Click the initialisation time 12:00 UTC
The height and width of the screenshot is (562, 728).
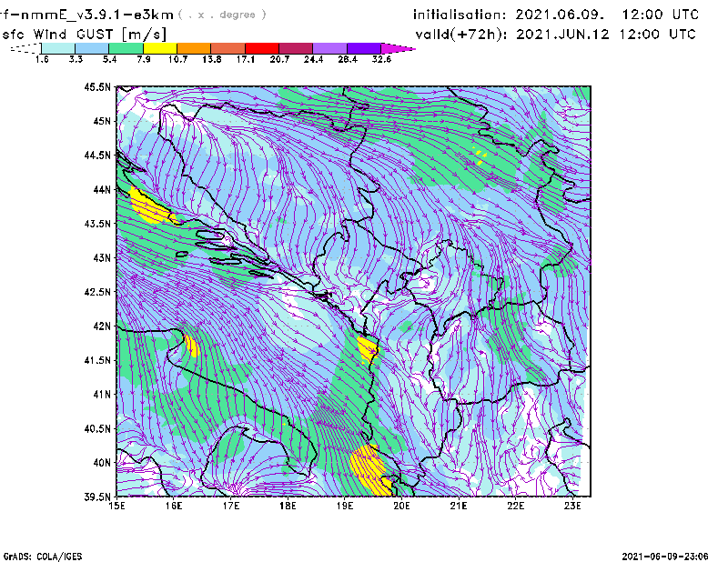pyautogui.click(x=661, y=15)
